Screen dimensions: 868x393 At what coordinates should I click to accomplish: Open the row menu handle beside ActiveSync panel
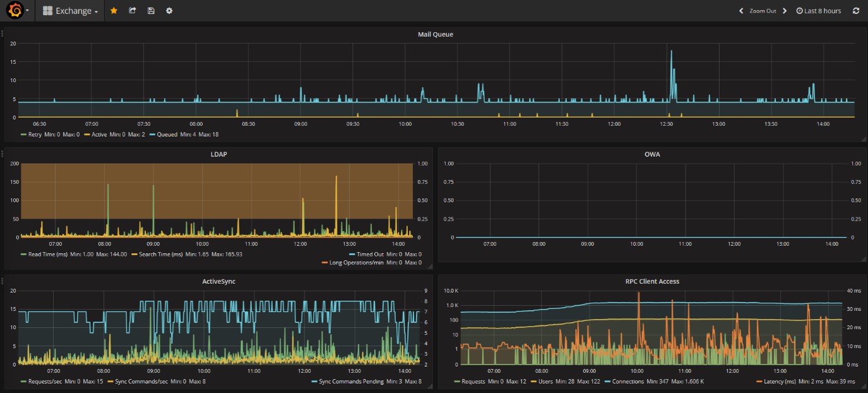click(3, 280)
